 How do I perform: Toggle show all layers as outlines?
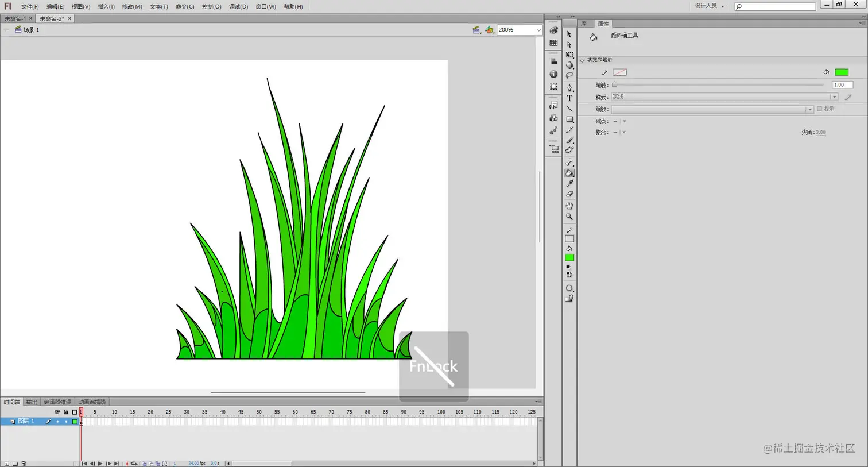click(75, 412)
